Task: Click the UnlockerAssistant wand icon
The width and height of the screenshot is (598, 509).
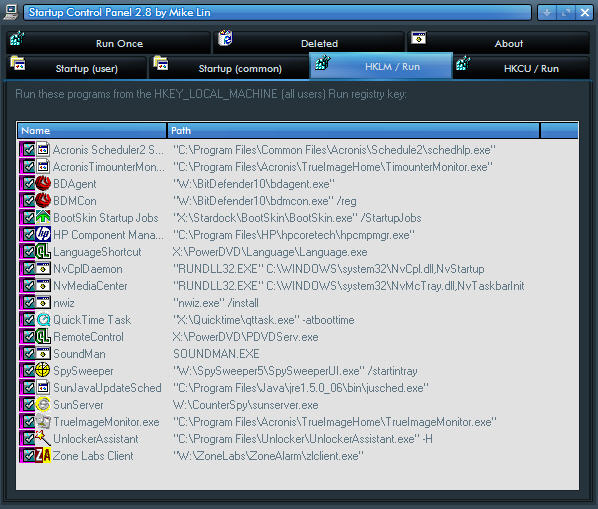Action: pyautogui.click(x=43, y=438)
